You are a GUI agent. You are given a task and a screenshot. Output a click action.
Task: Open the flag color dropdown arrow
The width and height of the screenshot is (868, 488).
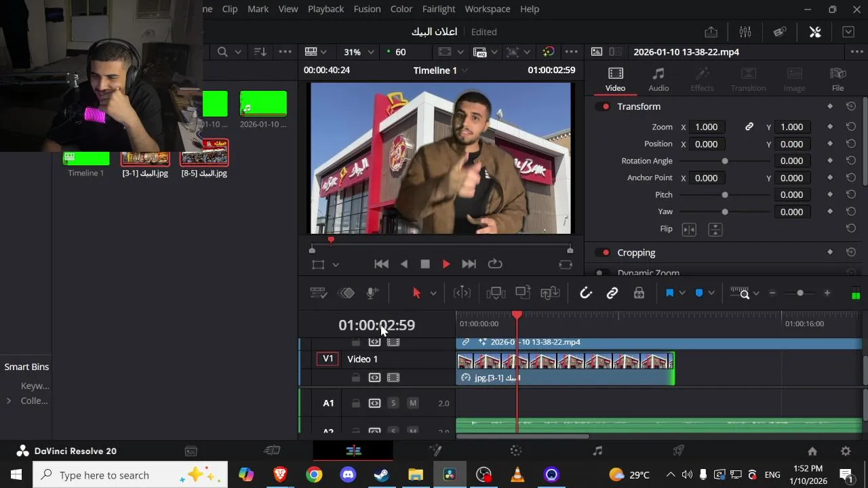(x=682, y=293)
